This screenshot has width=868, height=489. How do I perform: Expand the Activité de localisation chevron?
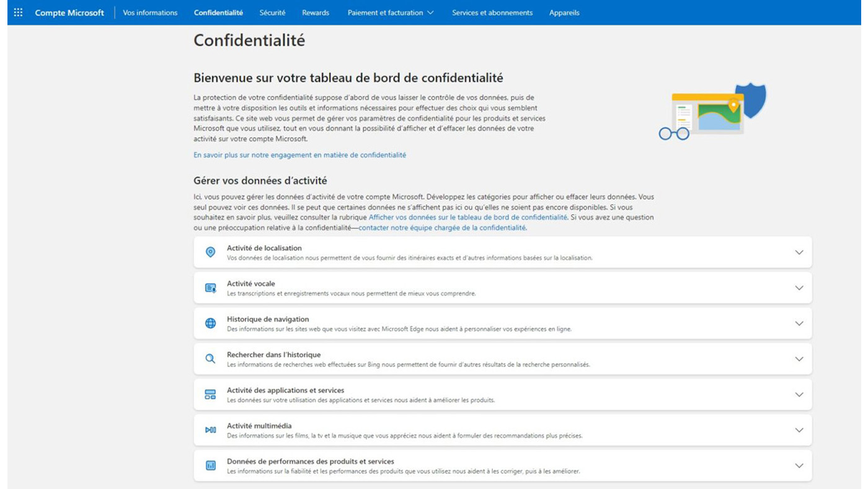799,253
